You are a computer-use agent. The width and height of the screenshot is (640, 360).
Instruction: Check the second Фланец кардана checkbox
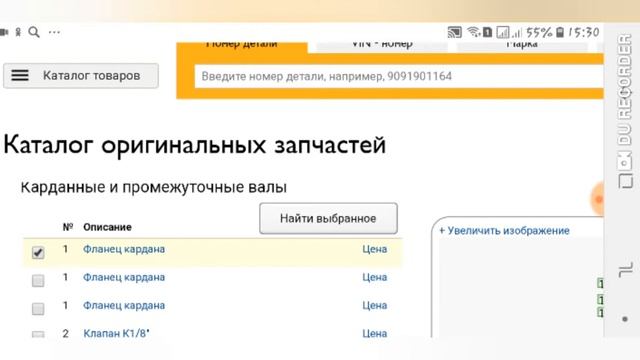38,280
